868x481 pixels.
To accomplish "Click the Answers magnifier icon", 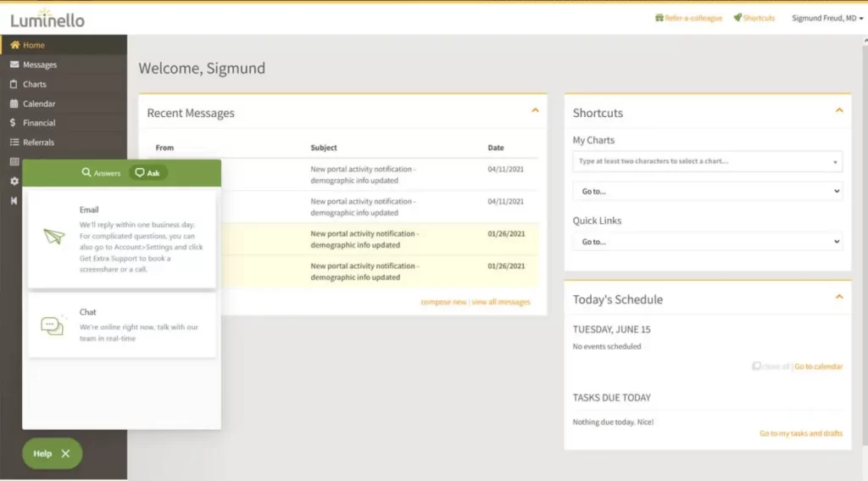I will 86,172.
